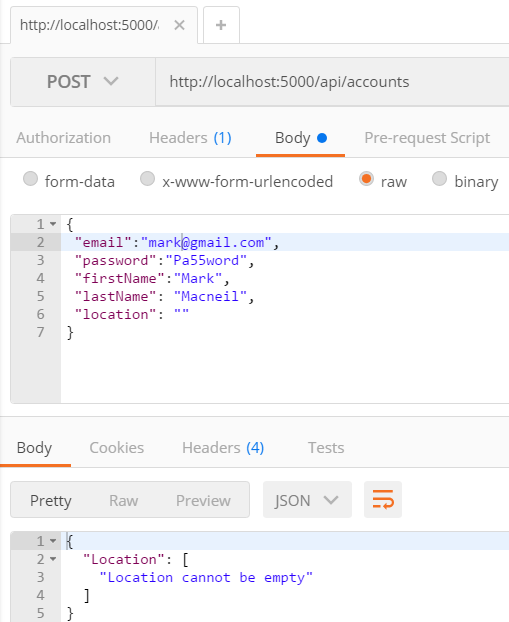This screenshot has height=622, width=509.
Task: Collapse the Location array fold arrow
Action: [x=53, y=559]
